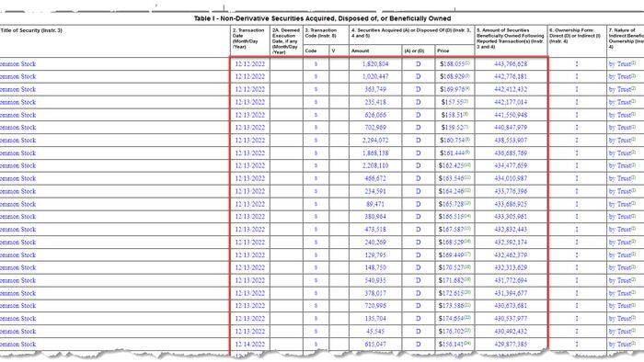This screenshot has width=644, height=362.
Task: Click the V sub-header
Action: click(333, 51)
